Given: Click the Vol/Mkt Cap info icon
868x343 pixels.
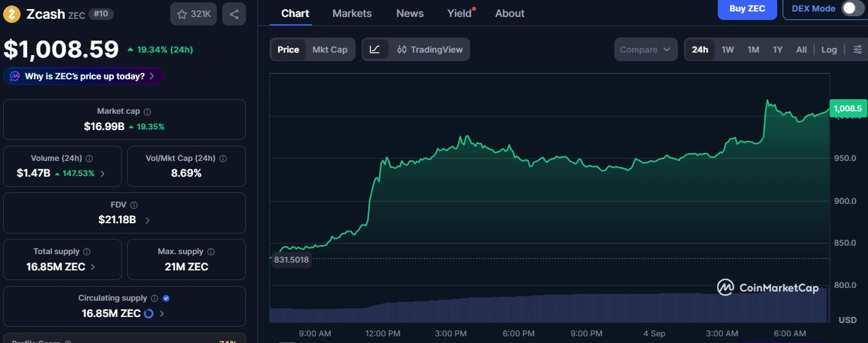Looking at the screenshot, I should 223,158.
